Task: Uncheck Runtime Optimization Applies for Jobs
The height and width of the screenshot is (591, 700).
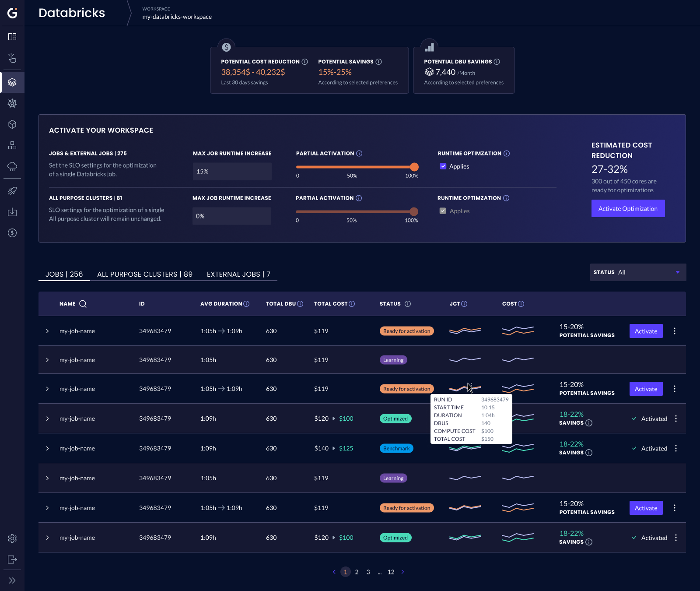Action: pos(443,166)
